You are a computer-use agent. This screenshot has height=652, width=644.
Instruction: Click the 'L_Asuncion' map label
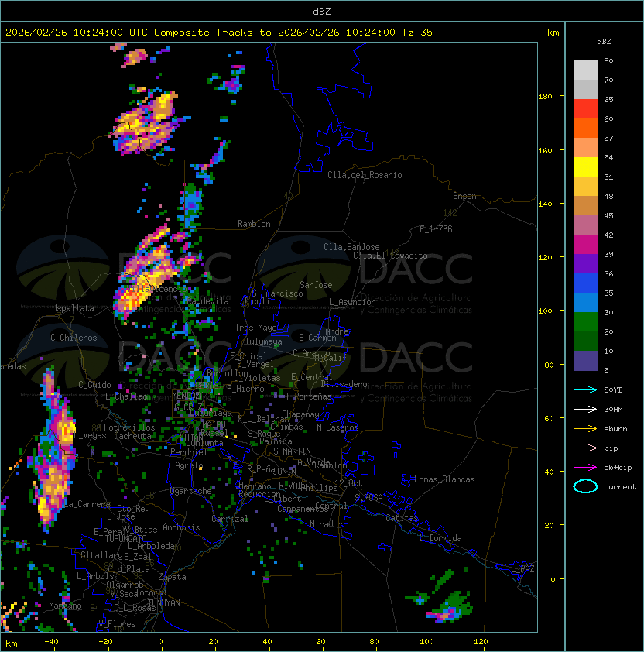[x=352, y=302]
